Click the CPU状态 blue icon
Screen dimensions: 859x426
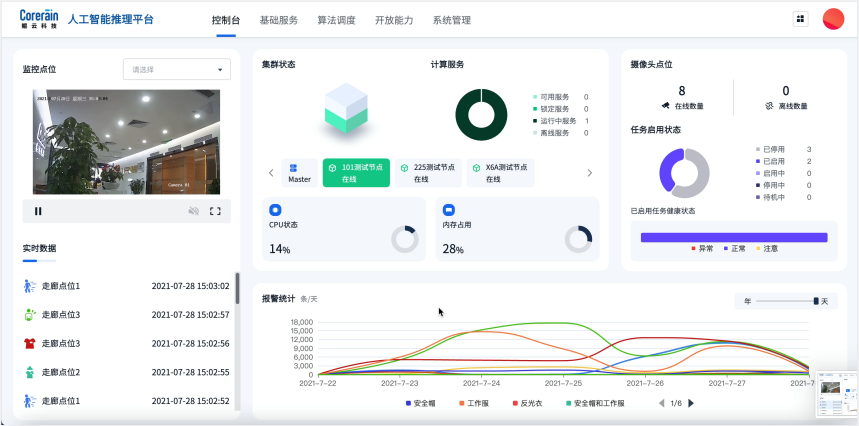click(275, 210)
